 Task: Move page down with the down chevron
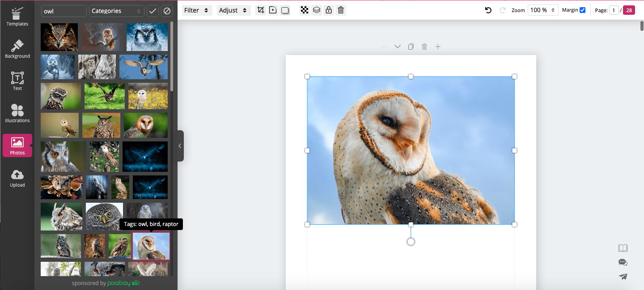click(x=397, y=47)
